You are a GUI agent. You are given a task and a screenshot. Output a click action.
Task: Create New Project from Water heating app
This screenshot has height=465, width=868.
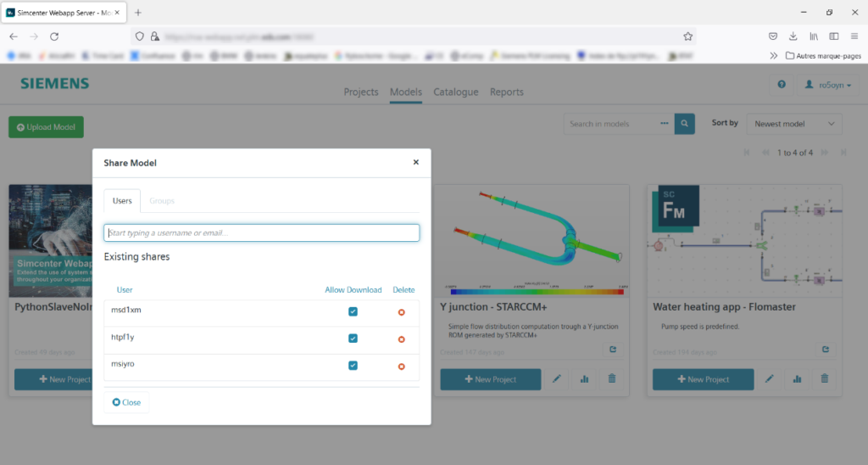pos(703,379)
